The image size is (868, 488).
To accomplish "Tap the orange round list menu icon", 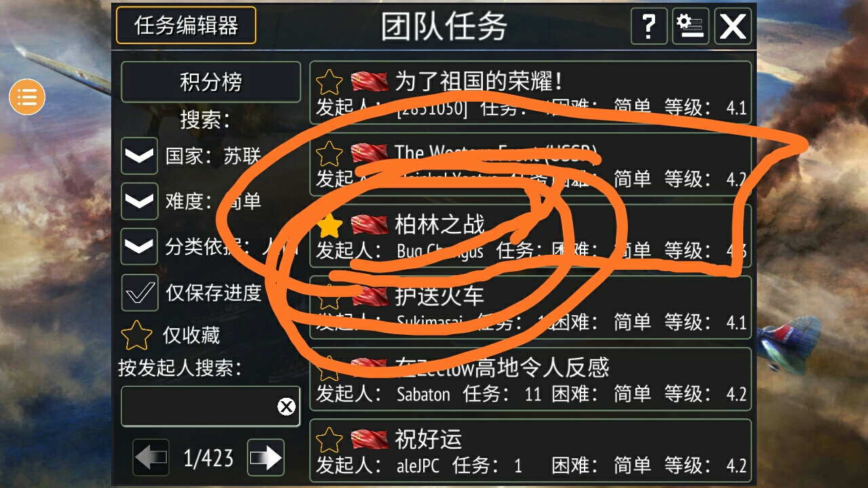I will tap(26, 97).
